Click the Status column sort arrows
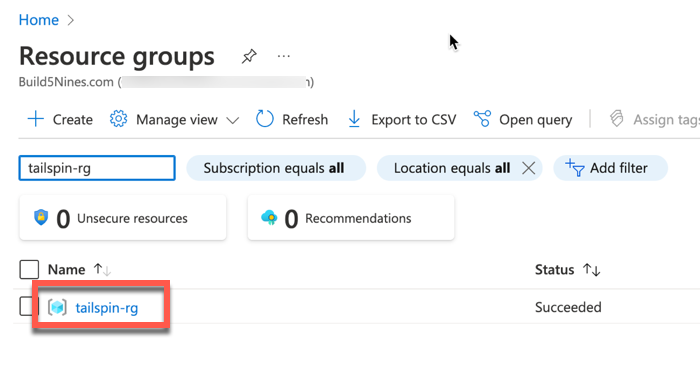700x366 pixels. [592, 270]
